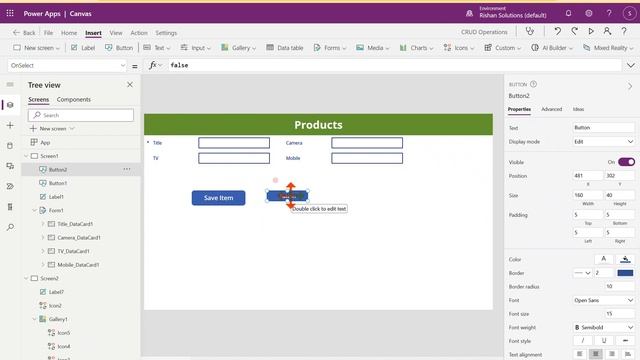Toggle the Visible switch off

[x=626, y=162]
